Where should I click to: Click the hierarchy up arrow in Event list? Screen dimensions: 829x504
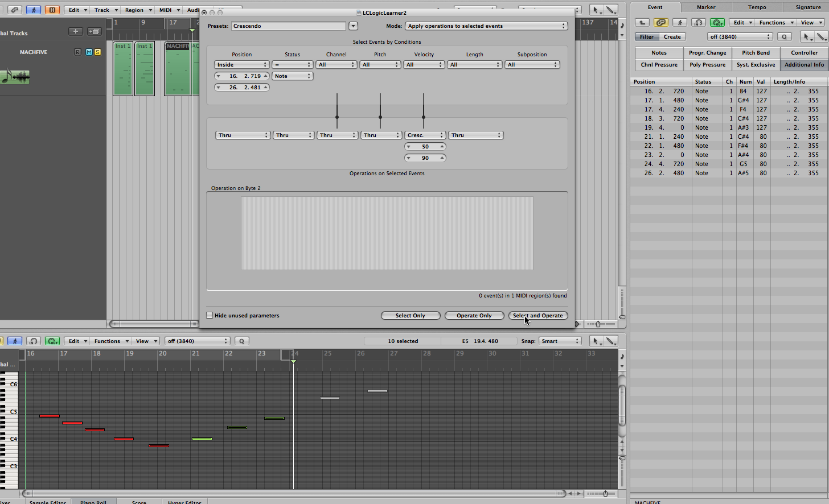[x=642, y=22]
